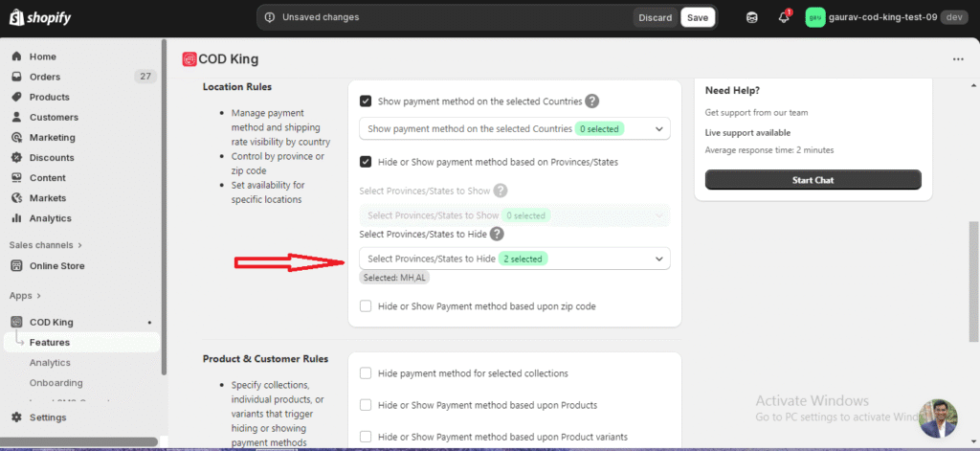This screenshot has width=980, height=451.
Task: Open the three-dot menu for COD King
Action: click(x=958, y=59)
